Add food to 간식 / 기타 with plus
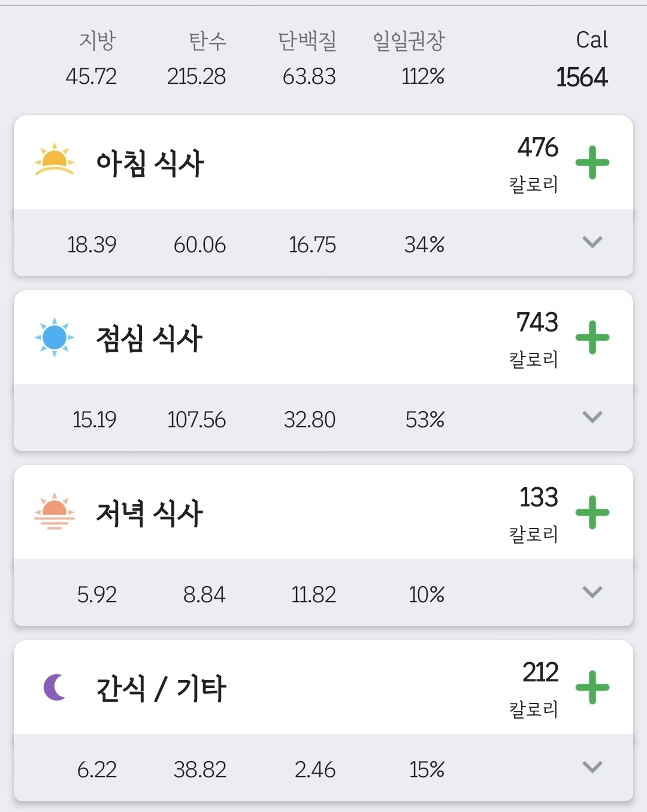647x812 pixels. pos(592,687)
